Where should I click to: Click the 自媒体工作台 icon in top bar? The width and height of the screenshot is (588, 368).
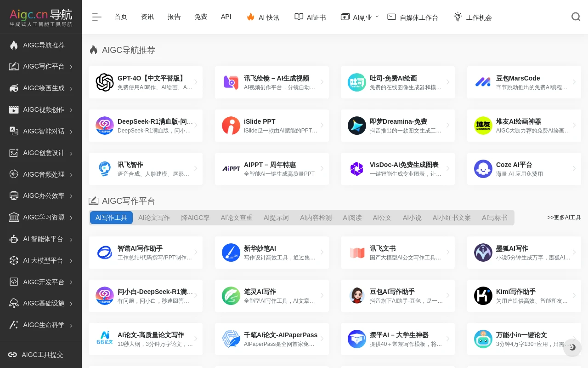[391, 17]
